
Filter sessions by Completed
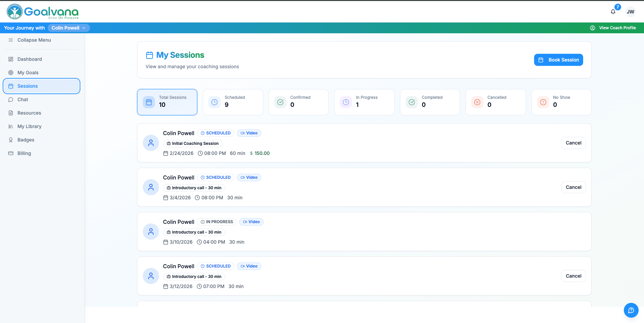coord(430,102)
